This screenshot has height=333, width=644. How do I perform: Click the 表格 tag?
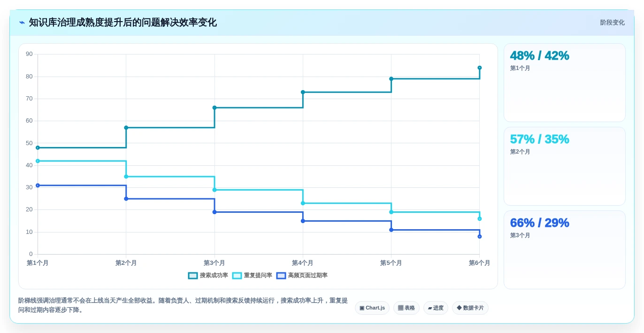pyautogui.click(x=406, y=308)
